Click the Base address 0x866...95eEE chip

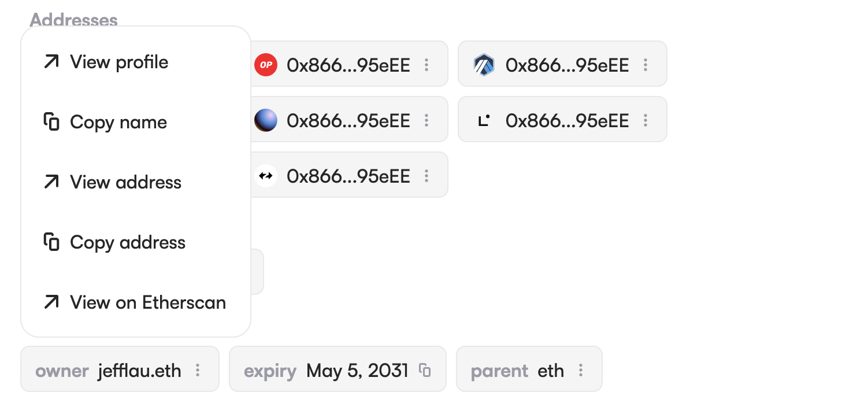348,120
